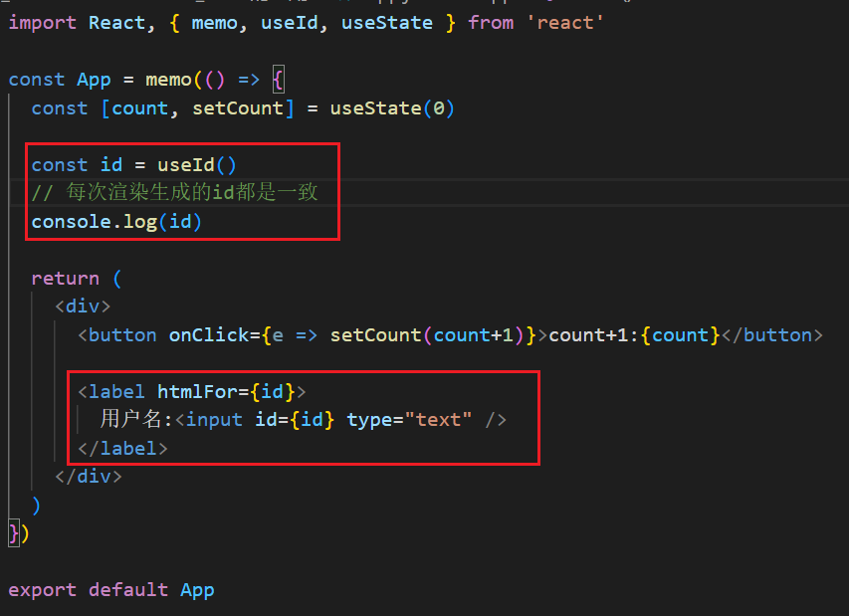Image resolution: width=849 pixels, height=616 pixels.
Task: Click the Chinese comment about id rendering
Action: [174, 192]
